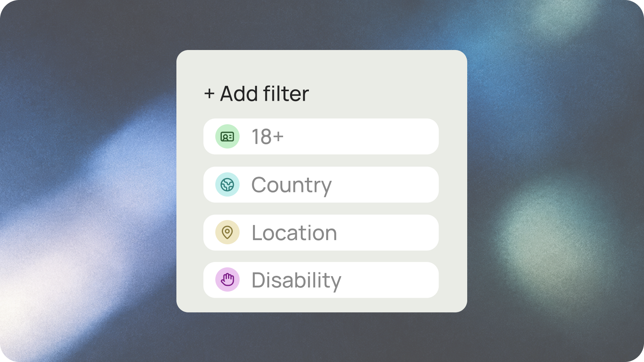Click the word filter in the heading
Image resolution: width=644 pixels, height=362 pixels.
pos(286,93)
